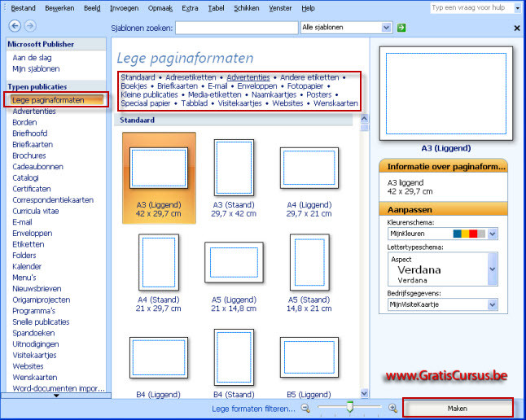Select Brochures publication type

[28, 155]
